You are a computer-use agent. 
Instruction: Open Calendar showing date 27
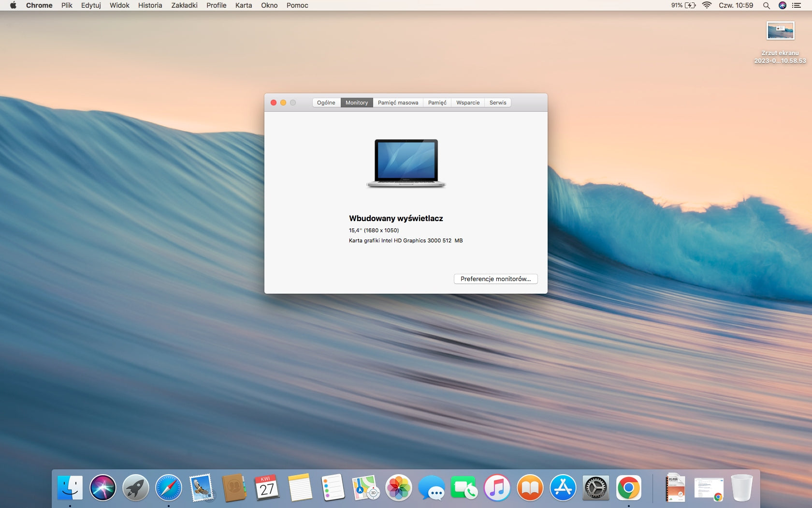point(267,488)
